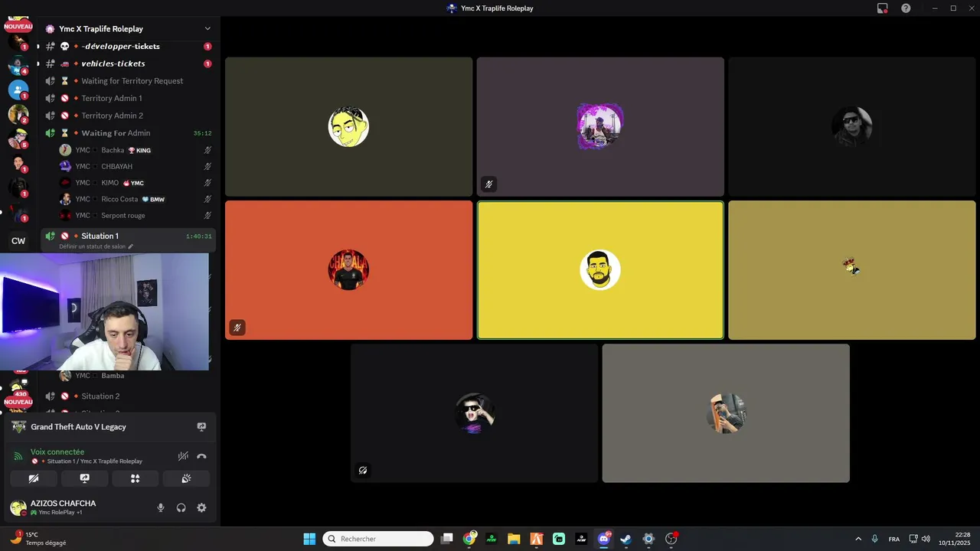Open Discord taskbar icon
The image size is (980, 551).
[603, 539]
